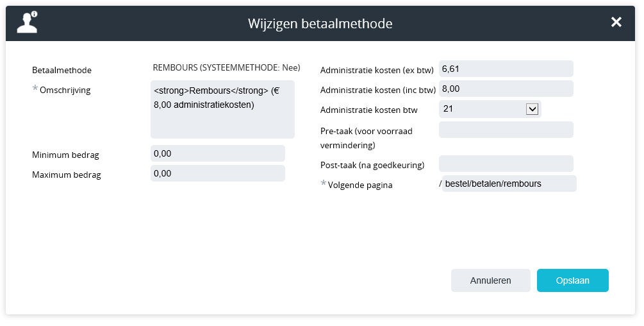644x326 pixels.
Task: Click the Pre-taak input field
Action: click(506, 130)
